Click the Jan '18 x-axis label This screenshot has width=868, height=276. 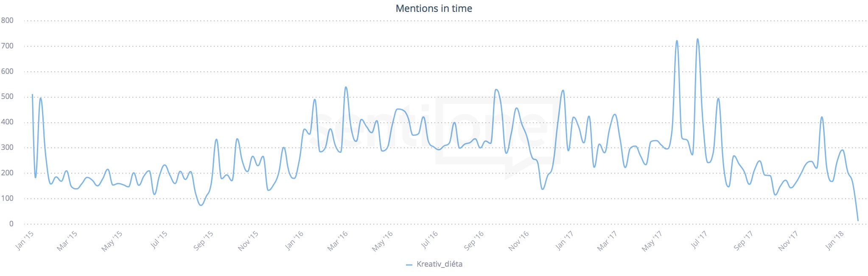point(834,240)
